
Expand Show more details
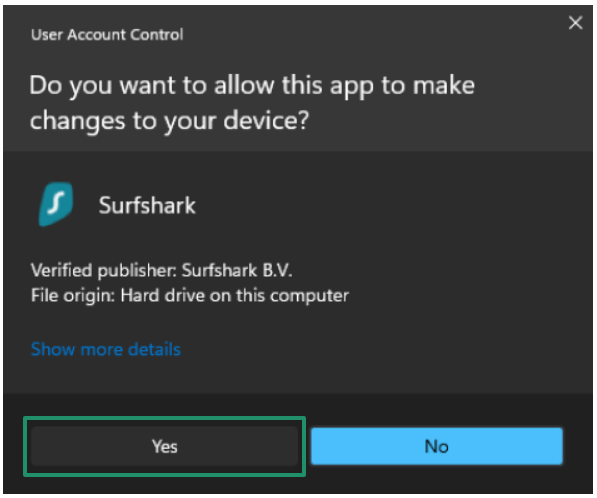point(105,349)
